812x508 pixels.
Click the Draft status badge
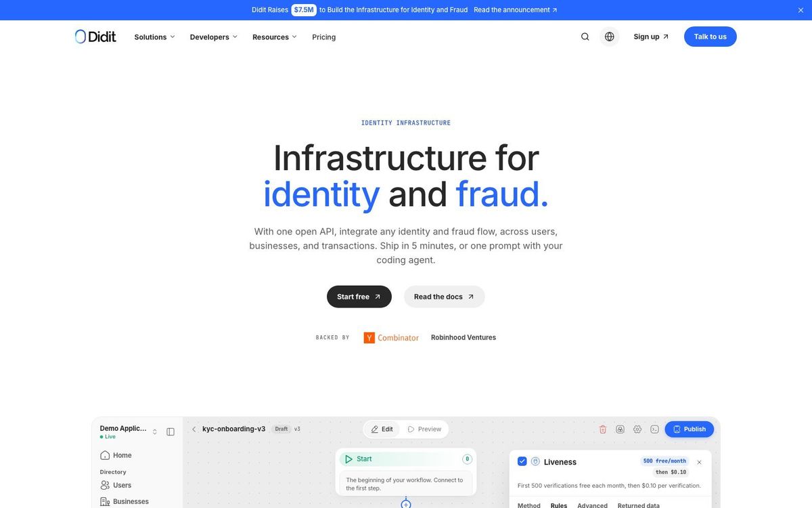(281, 429)
